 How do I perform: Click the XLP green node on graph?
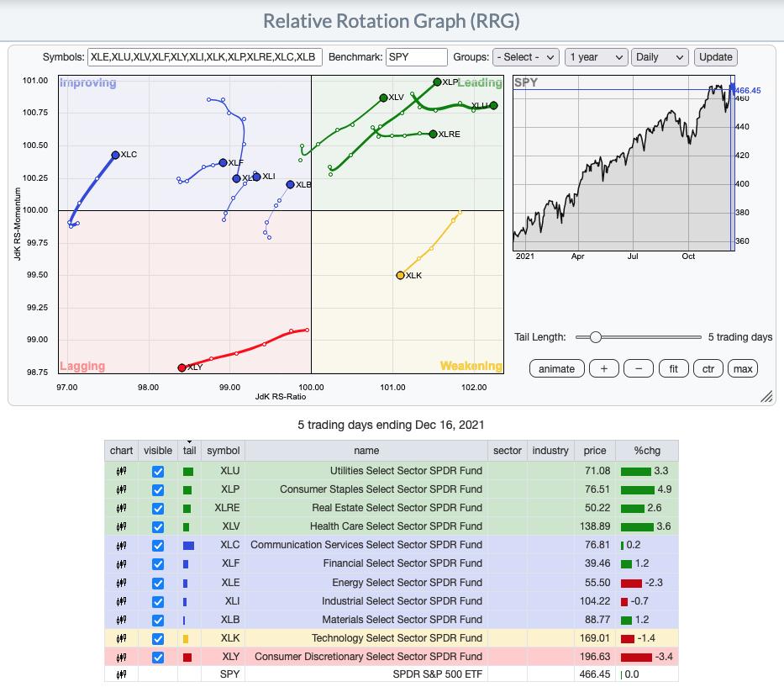437,82
